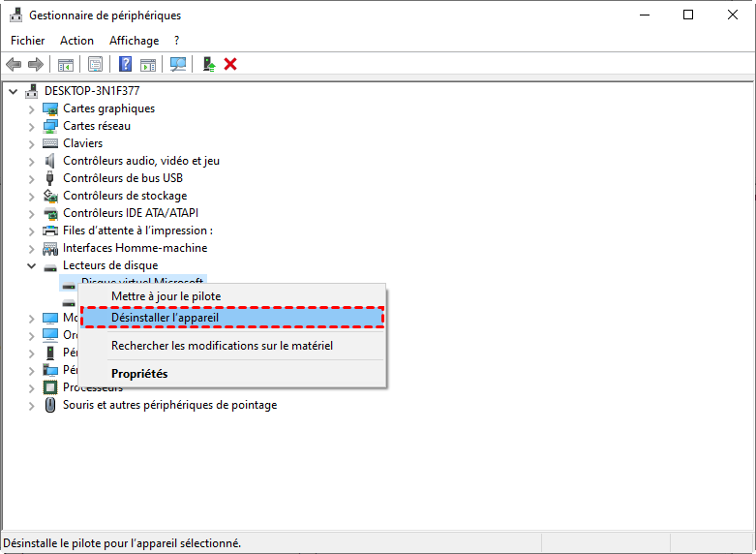Image resolution: width=756 pixels, height=554 pixels.
Task: Expand Files d'attente à l'impression
Action: pyautogui.click(x=31, y=231)
